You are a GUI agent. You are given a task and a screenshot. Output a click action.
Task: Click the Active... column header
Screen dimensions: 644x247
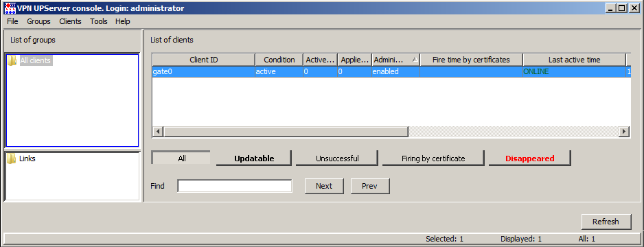321,60
